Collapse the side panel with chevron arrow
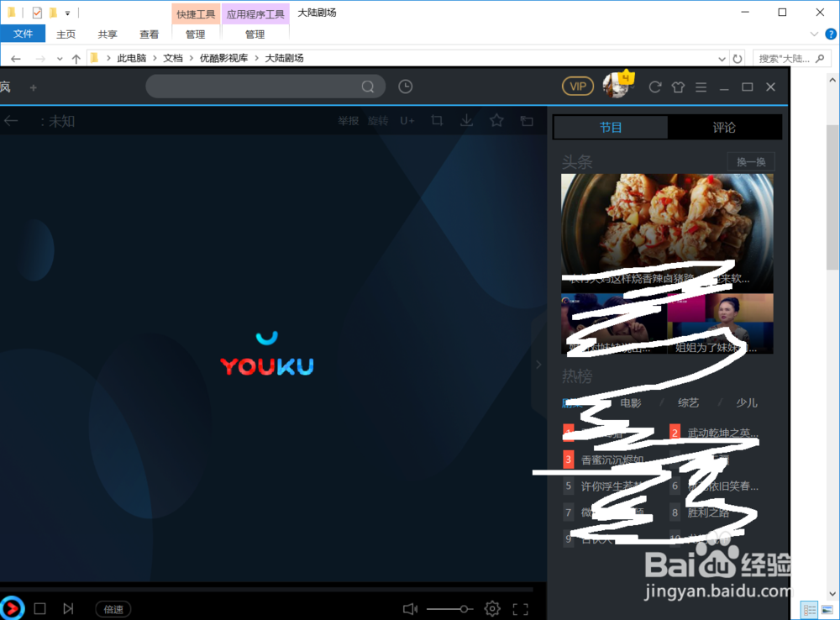Viewport: 840px width, 620px height. tap(539, 365)
